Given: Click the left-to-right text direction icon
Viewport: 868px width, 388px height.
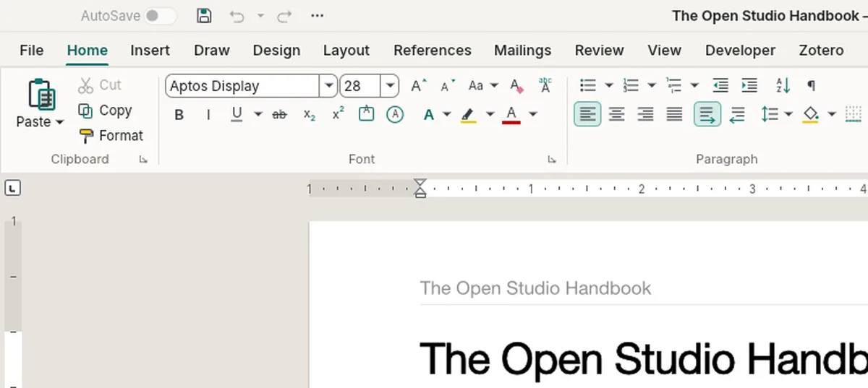Looking at the screenshot, I should 707,114.
